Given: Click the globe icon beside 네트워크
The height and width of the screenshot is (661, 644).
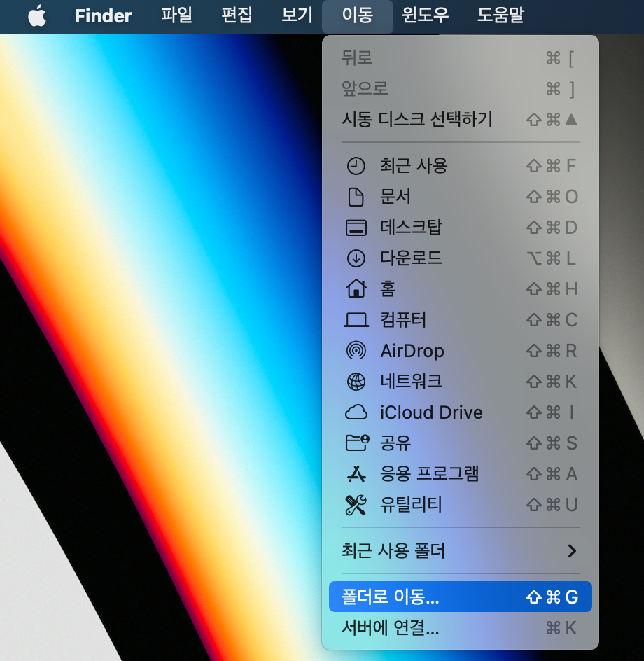Looking at the screenshot, I should pos(356,382).
